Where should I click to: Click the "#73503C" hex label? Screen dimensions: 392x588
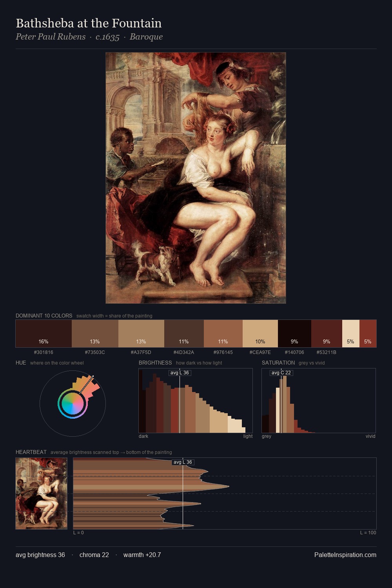(95, 352)
